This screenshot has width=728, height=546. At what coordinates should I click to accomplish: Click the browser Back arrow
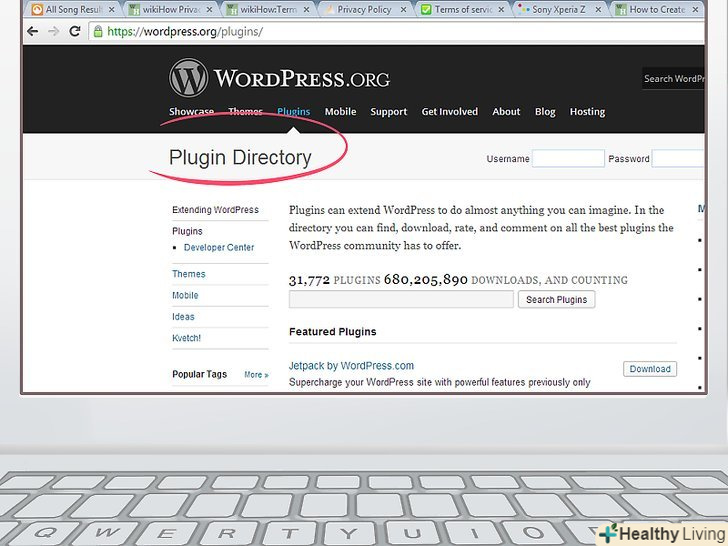pos(32,32)
